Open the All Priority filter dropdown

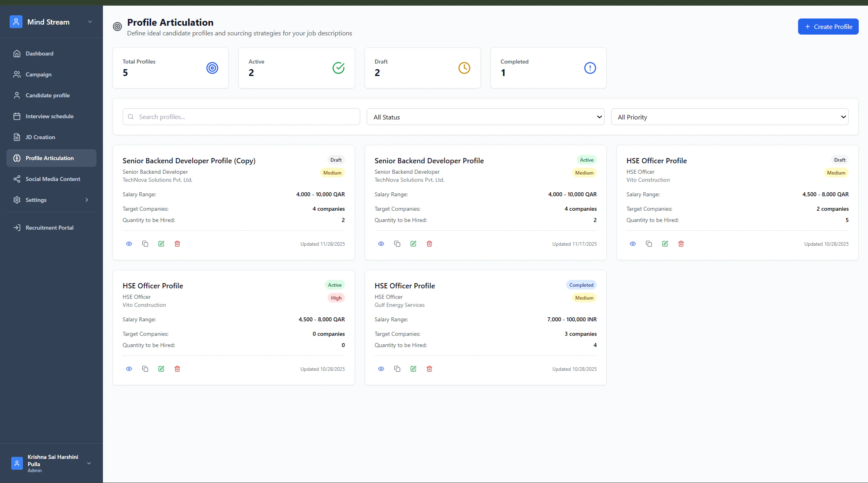click(729, 117)
